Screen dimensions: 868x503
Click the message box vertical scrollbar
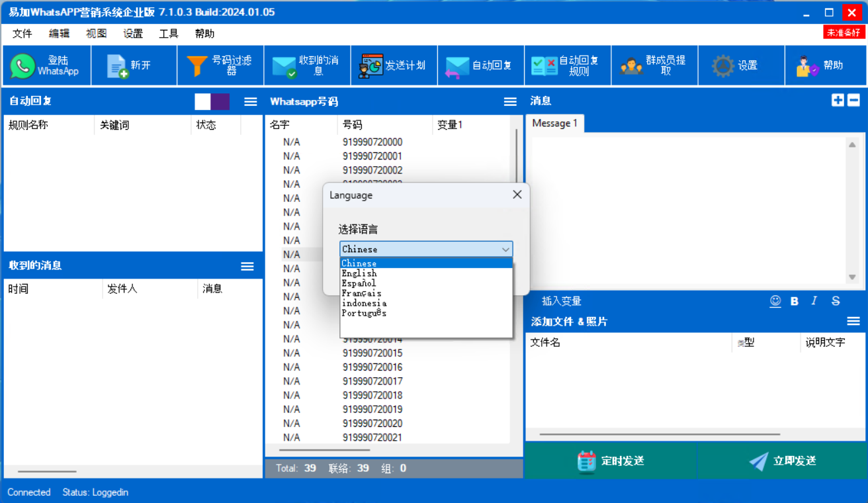[852, 210]
